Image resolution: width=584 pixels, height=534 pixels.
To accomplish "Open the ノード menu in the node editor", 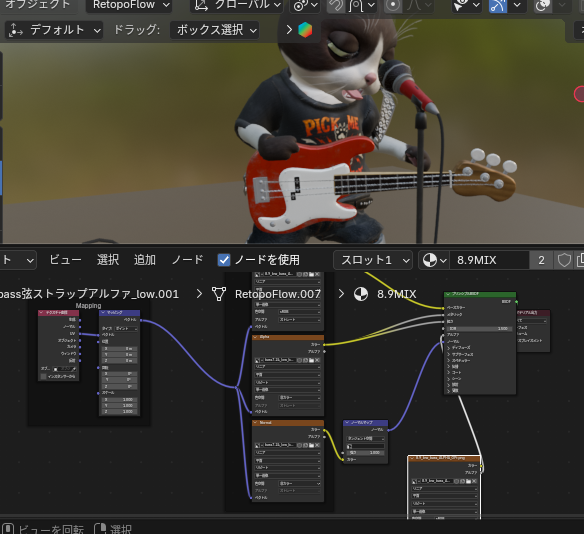I will [188, 260].
